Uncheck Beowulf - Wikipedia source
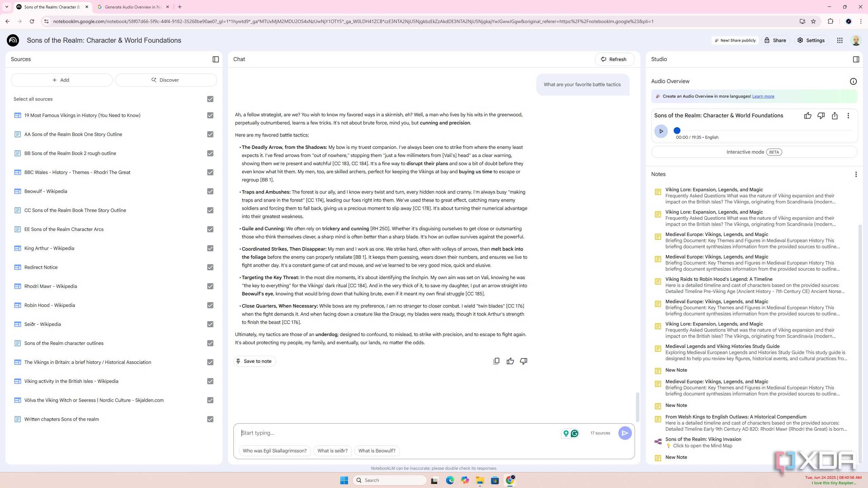Viewport: 868px width, 488px height. [x=210, y=191]
